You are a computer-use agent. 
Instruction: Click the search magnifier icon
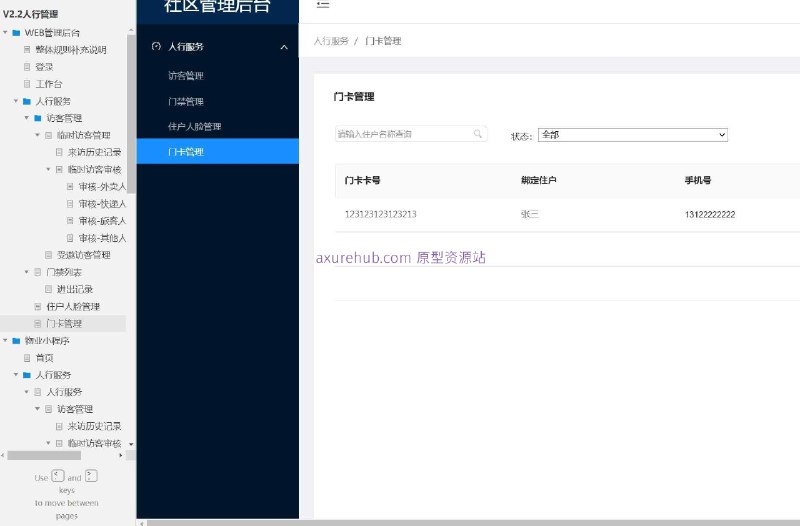pos(478,134)
